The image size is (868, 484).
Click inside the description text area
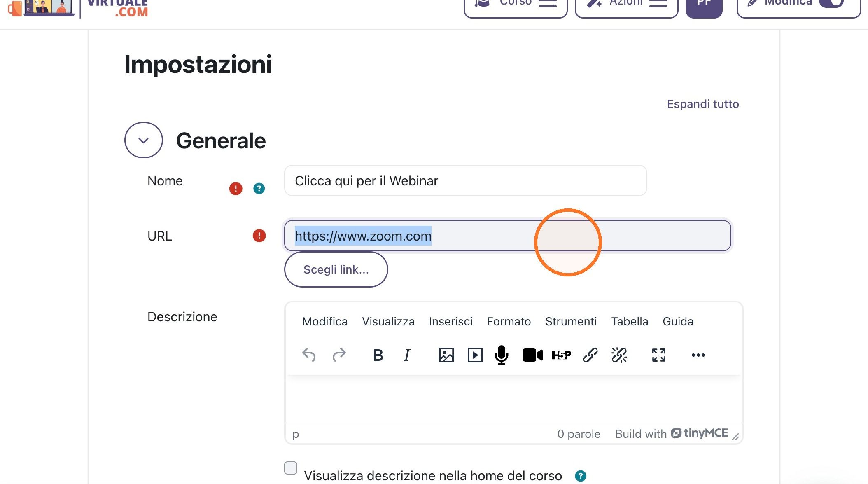[513, 399]
